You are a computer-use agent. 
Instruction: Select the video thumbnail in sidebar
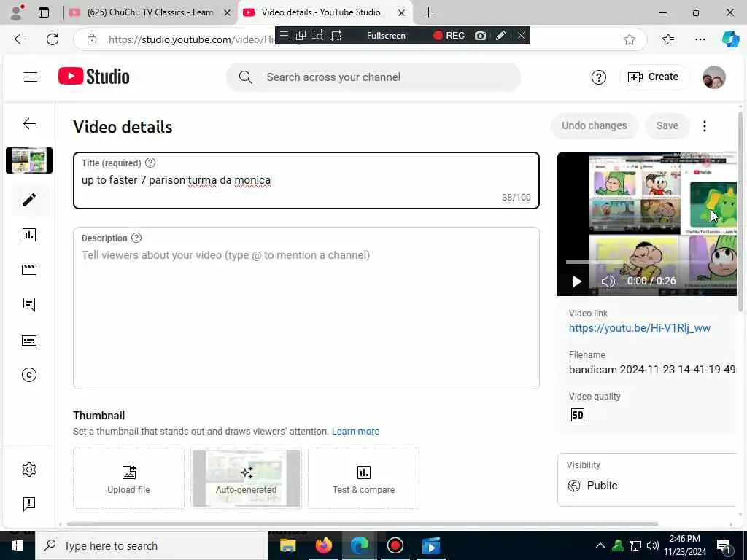pyautogui.click(x=29, y=160)
